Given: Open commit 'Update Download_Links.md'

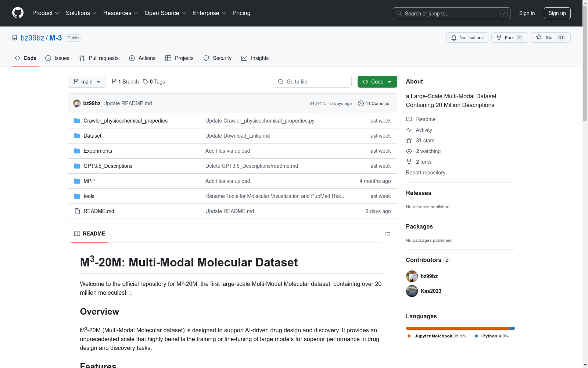Looking at the screenshot, I should pos(237,136).
